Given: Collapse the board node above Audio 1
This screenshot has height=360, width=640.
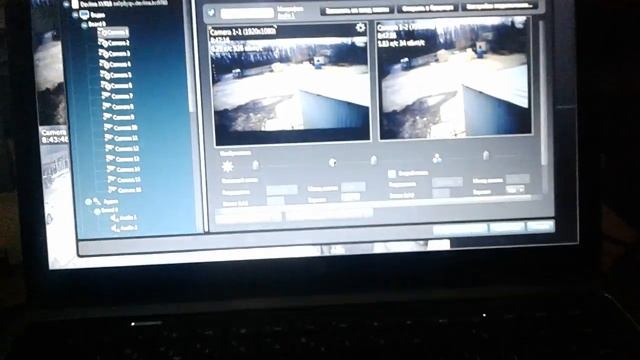Looking at the screenshot, I should [x=97, y=211].
